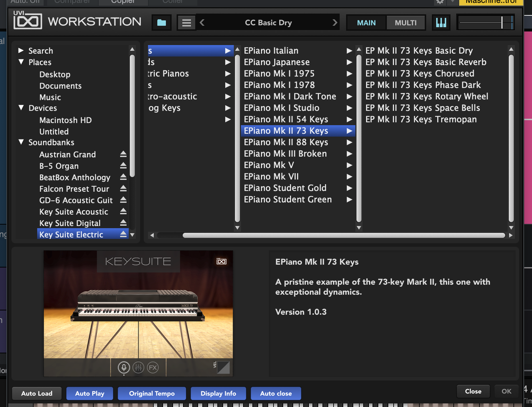This screenshot has width=532, height=407.
Task: Select EP Mk II 73 Keys Phase Dark preset
Action: coord(423,85)
